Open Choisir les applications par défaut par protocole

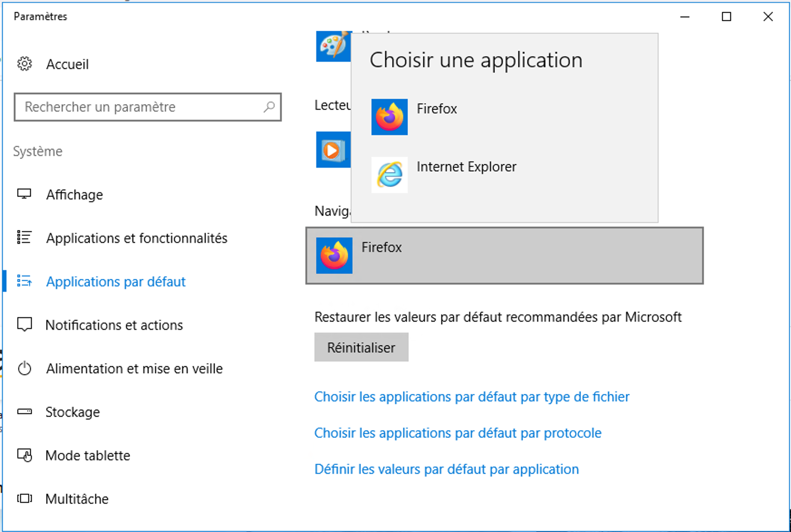pyautogui.click(x=458, y=433)
